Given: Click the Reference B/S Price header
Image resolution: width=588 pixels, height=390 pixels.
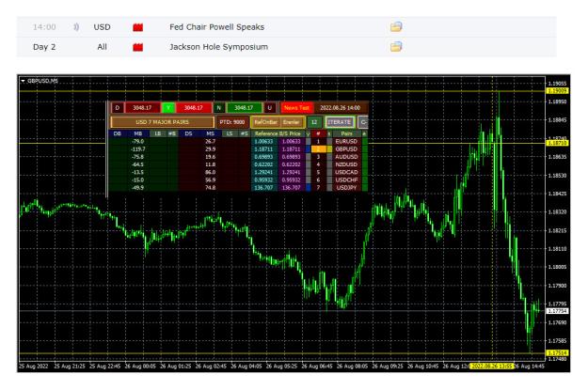Looking at the screenshot, I should pos(278,133).
